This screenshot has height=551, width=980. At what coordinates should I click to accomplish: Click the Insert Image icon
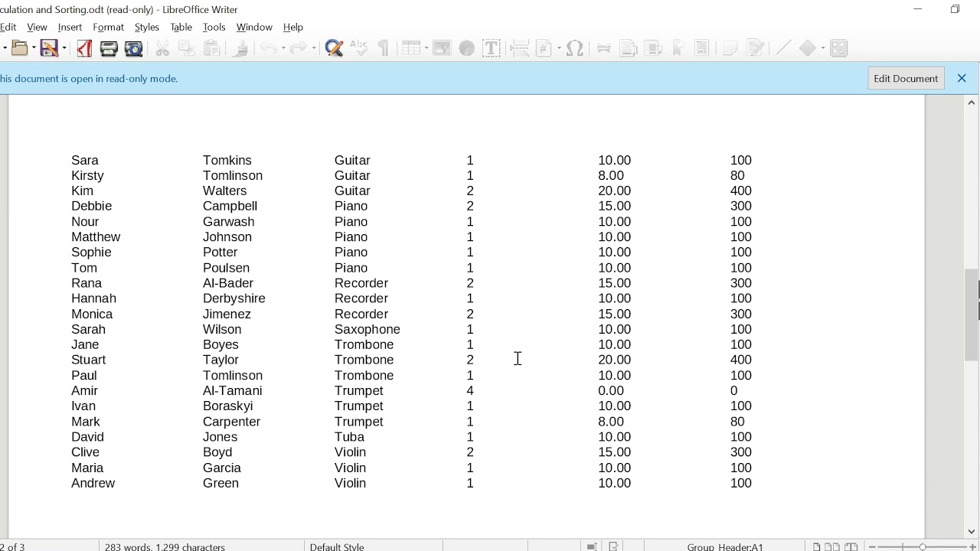[442, 48]
